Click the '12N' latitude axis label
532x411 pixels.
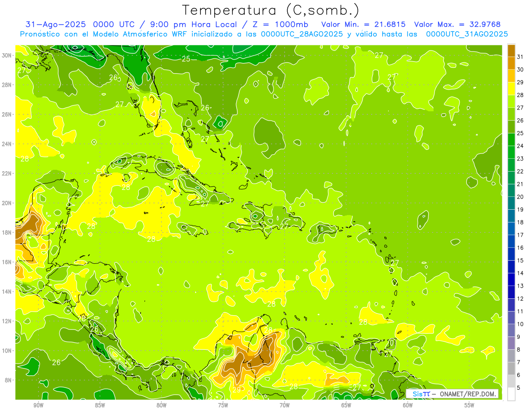pos(7,321)
